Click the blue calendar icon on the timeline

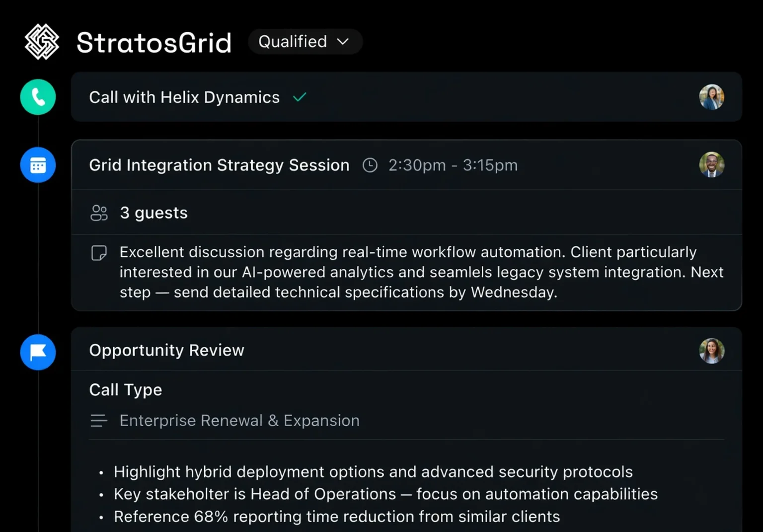[x=38, y=164]
